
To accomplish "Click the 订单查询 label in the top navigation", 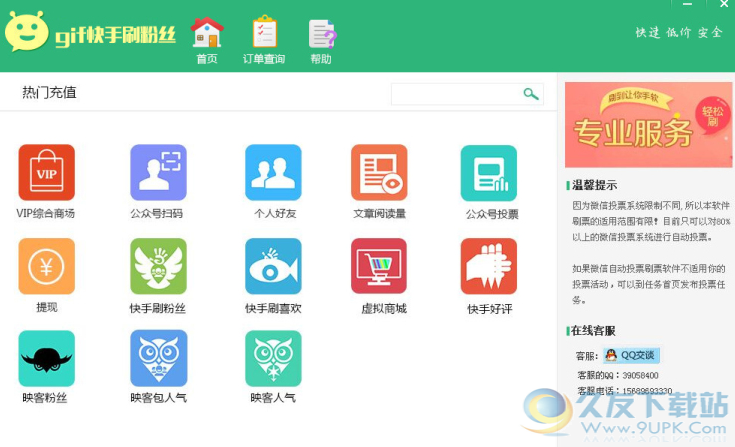I will click(264, 59).
